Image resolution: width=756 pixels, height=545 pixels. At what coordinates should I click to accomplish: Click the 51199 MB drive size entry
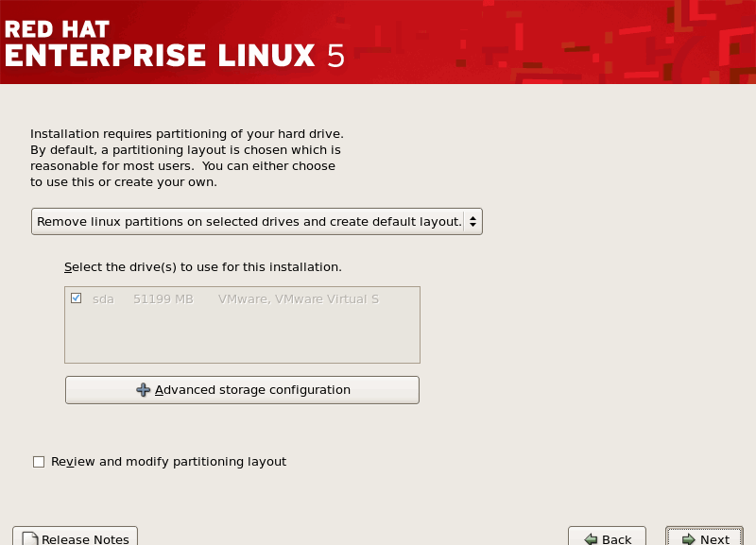pyautogui.click(x=163, y=298)
